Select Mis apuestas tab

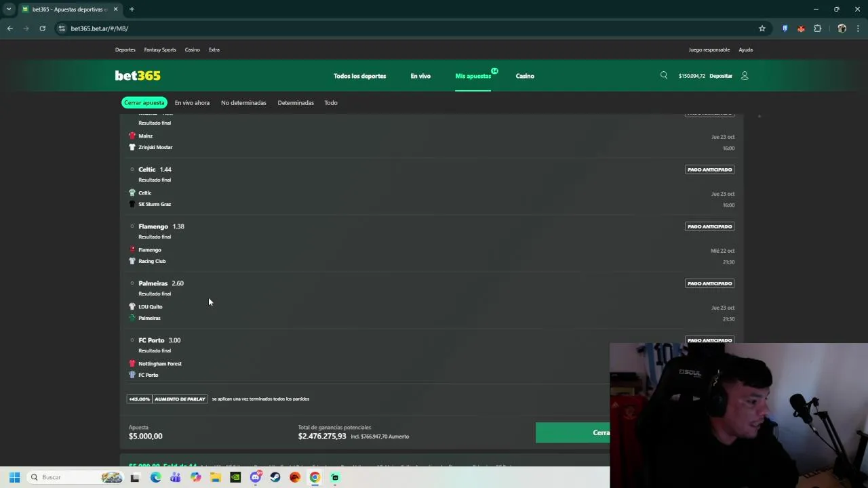473,76
